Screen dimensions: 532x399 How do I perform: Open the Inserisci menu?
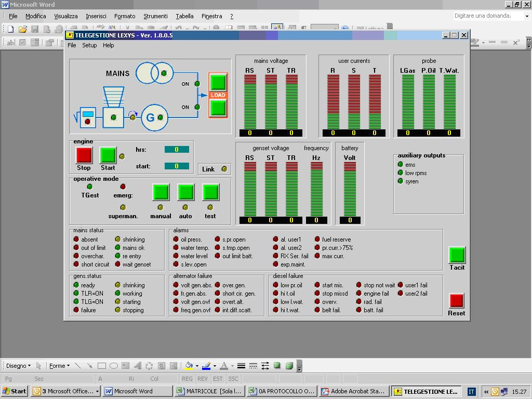coord(96,16)
